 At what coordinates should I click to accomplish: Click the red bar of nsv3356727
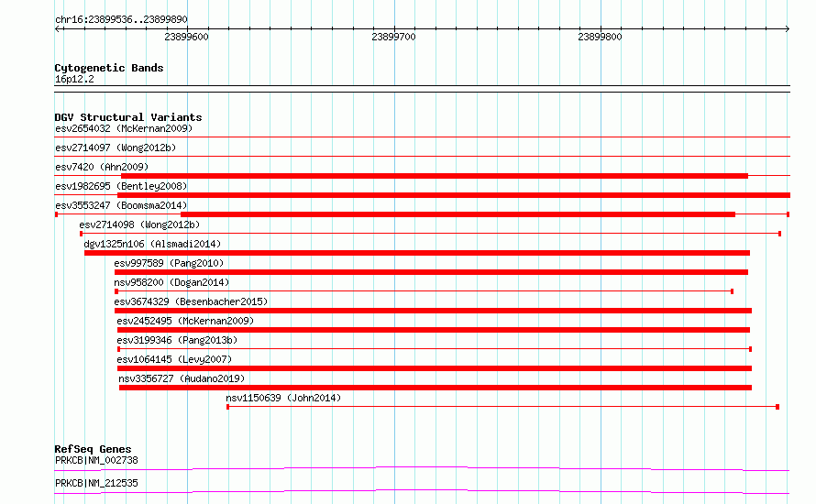pos(436,388)
